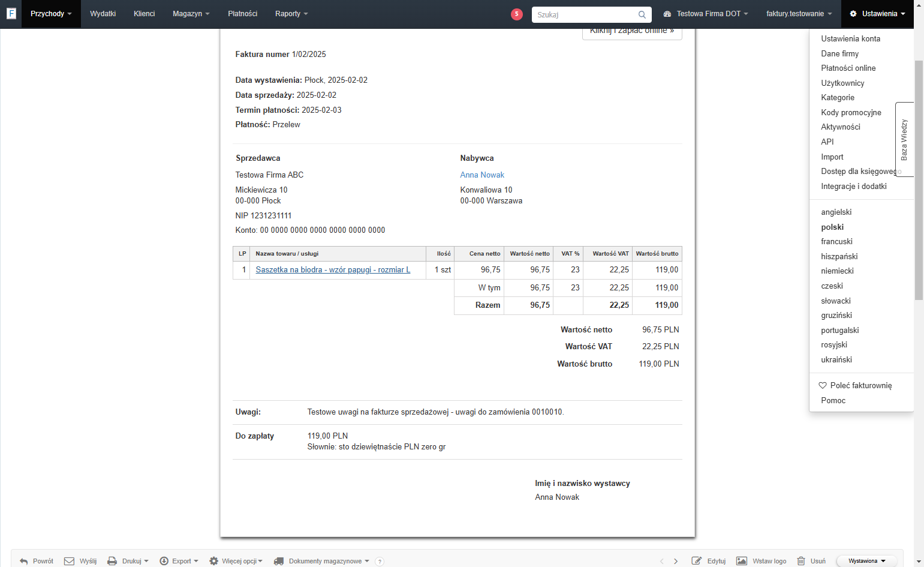Open Użytkownicy settings entry
Screen dimensions: 924x567
[842, 83]
